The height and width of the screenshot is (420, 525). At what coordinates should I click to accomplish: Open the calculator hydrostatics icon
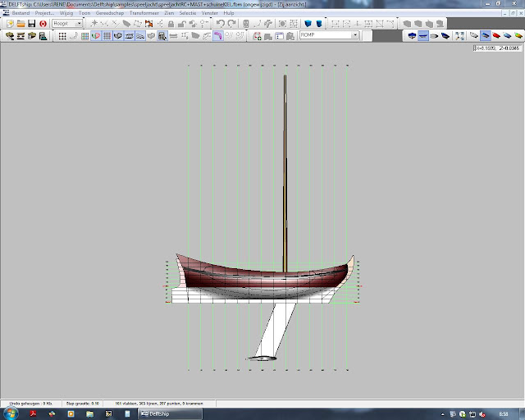pos(43,36)
